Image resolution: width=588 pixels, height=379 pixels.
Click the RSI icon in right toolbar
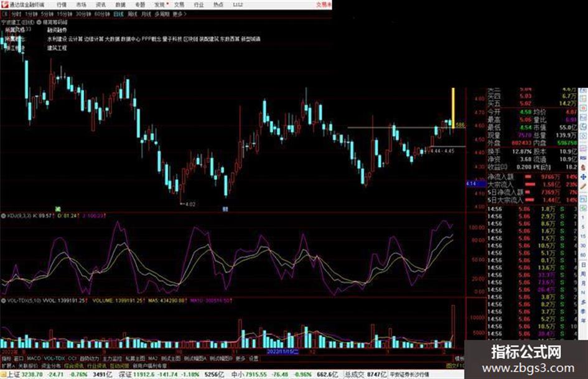(x=583, y=158)
